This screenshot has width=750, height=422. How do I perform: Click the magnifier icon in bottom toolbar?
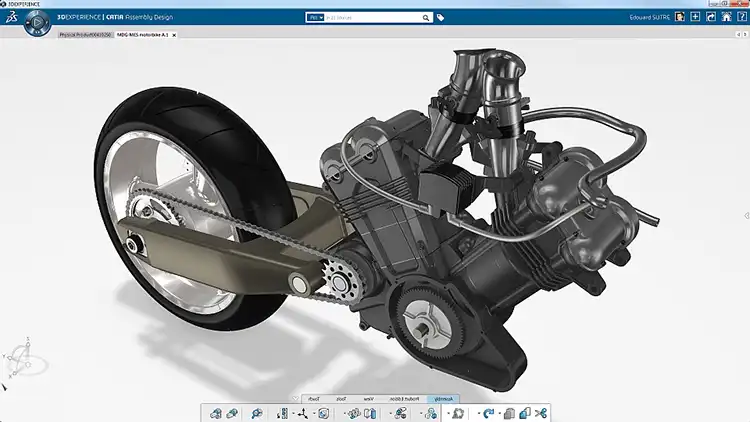tap(256, 412)
